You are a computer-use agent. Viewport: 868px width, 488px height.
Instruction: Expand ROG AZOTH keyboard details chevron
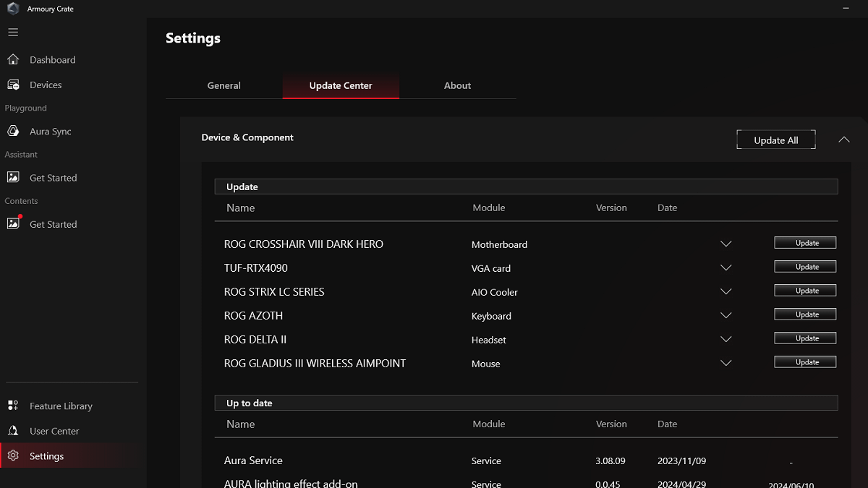coord(726,316)
